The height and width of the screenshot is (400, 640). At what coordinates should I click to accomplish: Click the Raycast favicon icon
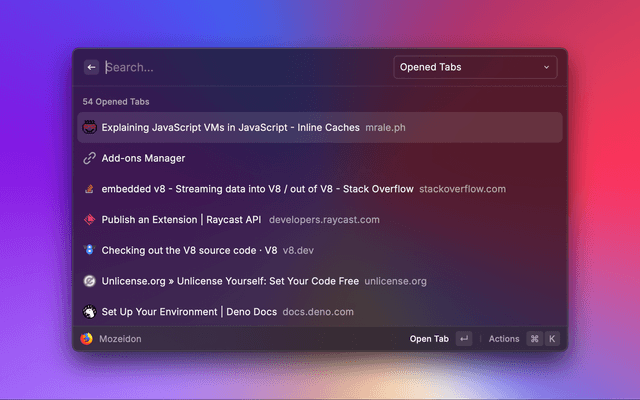pyautogui.click(x=89, y=219)
